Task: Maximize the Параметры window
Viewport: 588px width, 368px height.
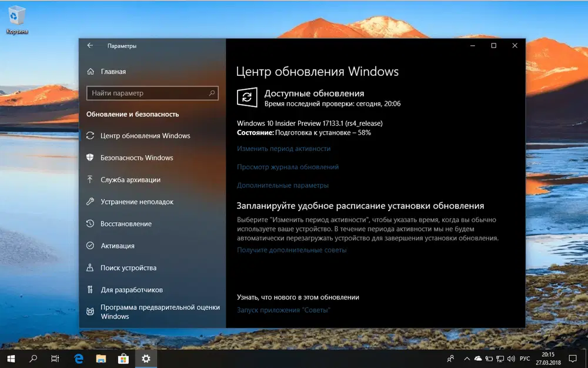Action: pyautogui.click(x=493, y=45)
